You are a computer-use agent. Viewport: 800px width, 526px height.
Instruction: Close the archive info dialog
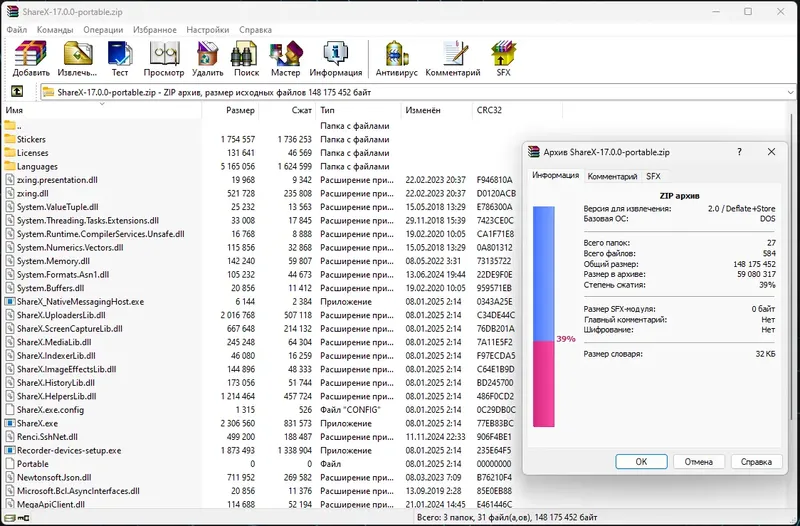[771, 152]
